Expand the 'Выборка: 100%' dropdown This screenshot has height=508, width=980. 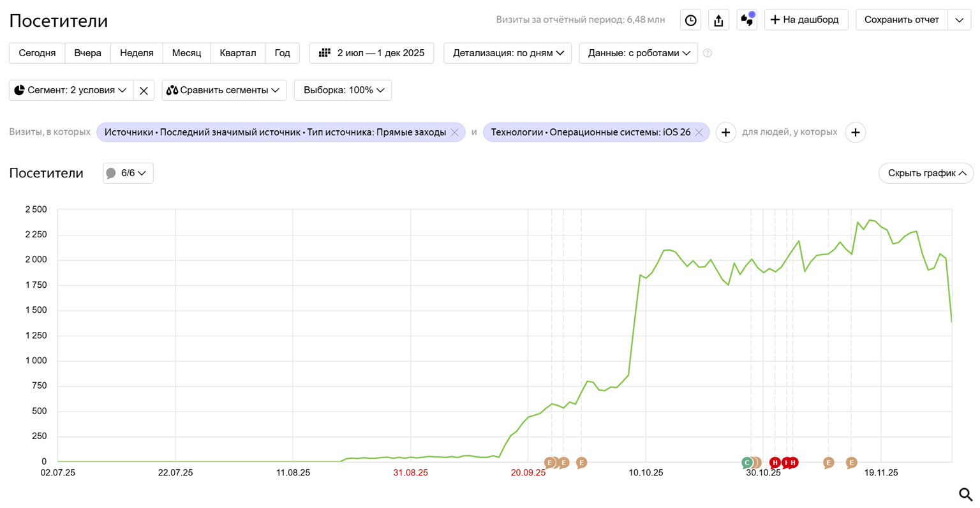click(x=343, y=91)
